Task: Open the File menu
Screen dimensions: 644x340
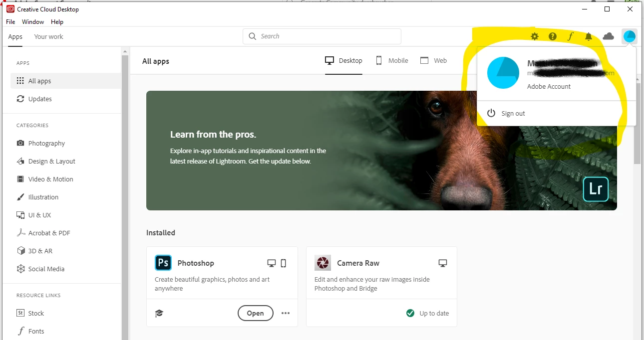Action: pos(11,22)
